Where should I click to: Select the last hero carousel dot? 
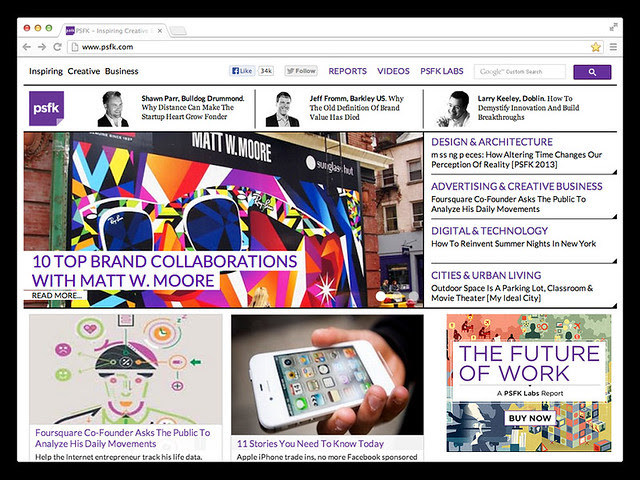coord(413,296)
